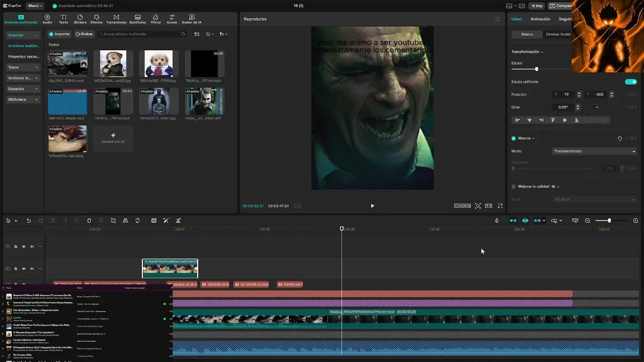This screenshot has width=644, height=362.
Task: Open the Stickers library tab
Action: tap(80, 19)
